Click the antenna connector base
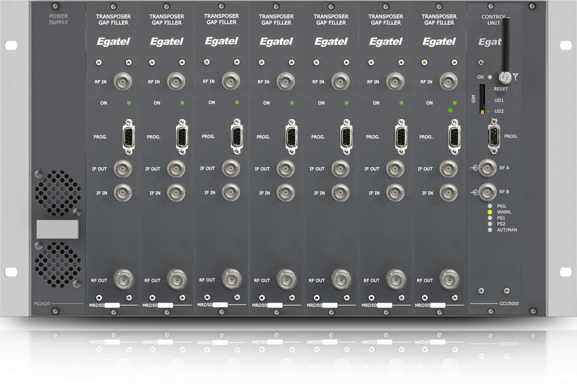This screenshot has width=577, height=392. (x=505, y=78)
